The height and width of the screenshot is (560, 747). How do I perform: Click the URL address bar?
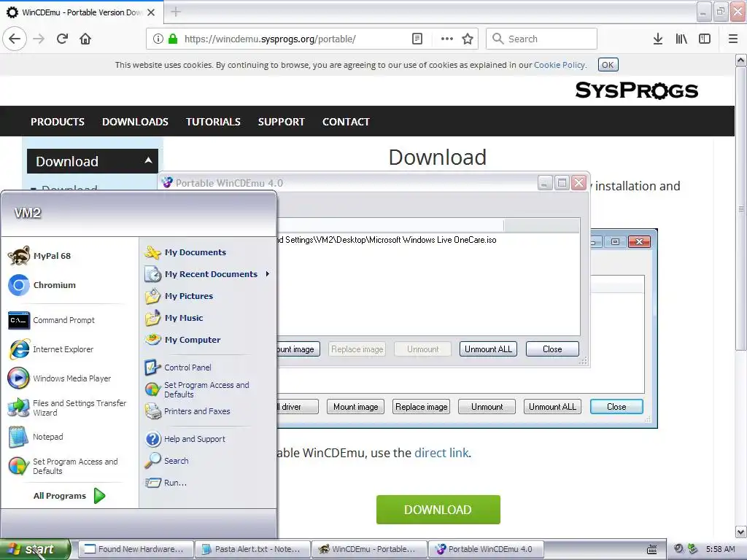tap(311, 39)
